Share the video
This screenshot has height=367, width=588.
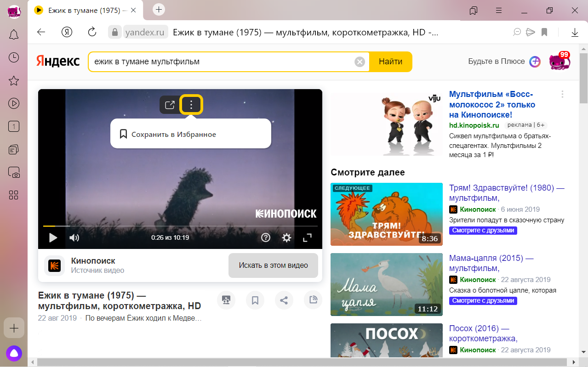[284, 300]
